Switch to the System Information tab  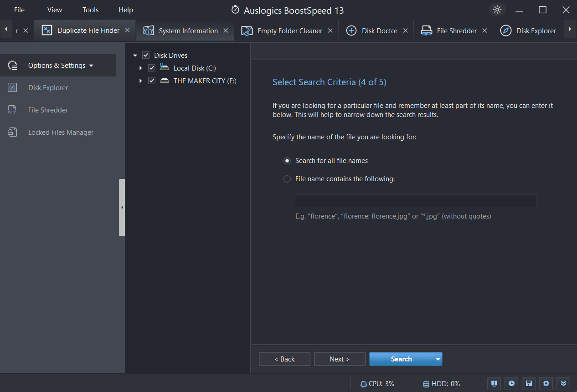(x=185, y=31)
